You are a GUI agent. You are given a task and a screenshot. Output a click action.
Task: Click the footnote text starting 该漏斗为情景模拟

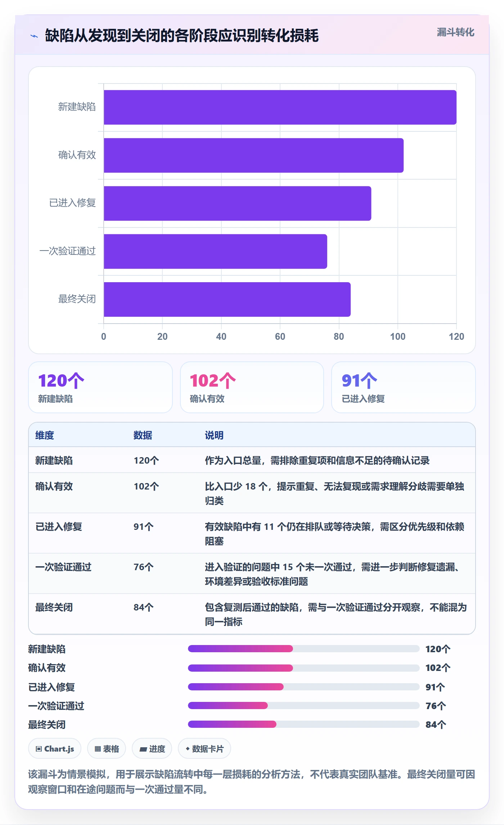point(252,782)
